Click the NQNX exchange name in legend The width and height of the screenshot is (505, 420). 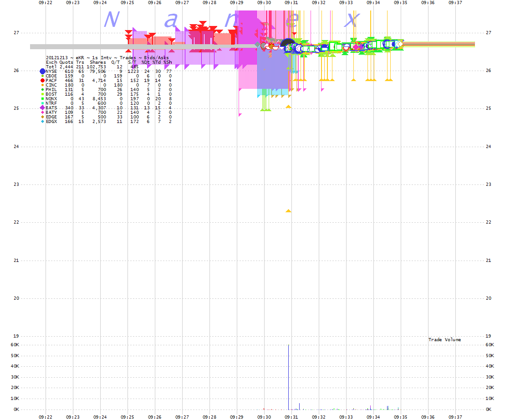point(51,98)
